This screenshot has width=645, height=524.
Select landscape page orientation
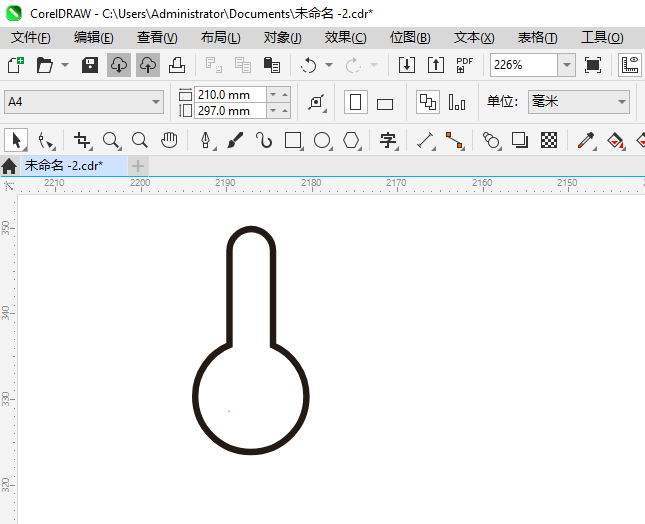pyautogui.click(x=385, y=104)
